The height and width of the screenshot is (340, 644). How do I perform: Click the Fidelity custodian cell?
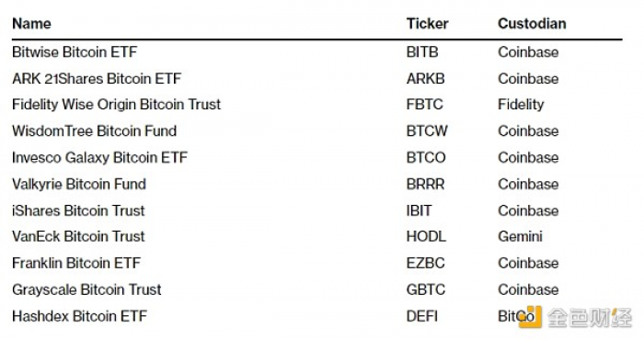[521, 105]
